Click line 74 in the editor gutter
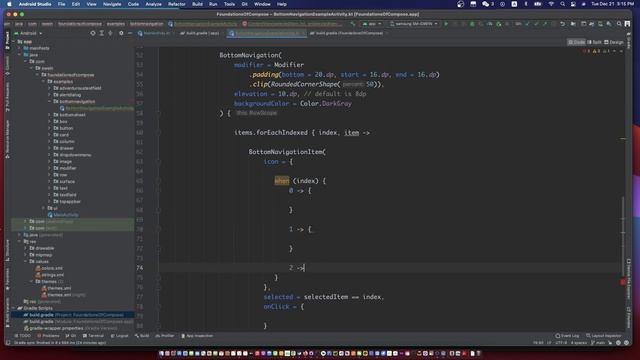 tap(140, 268)
